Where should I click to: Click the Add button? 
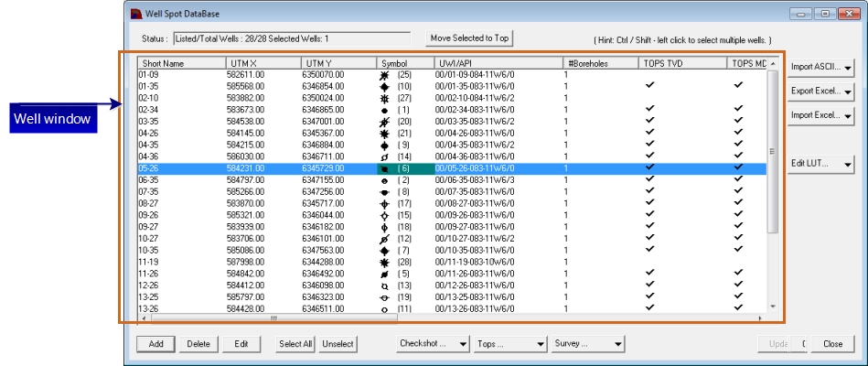156,344
